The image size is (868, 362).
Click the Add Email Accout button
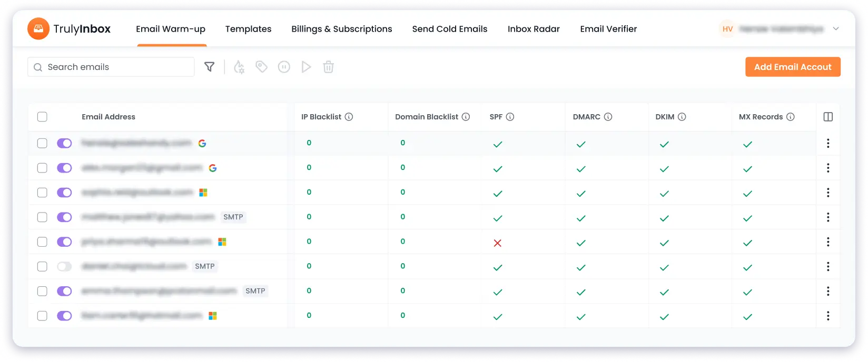pyautogui.click(x=793, y=67)
